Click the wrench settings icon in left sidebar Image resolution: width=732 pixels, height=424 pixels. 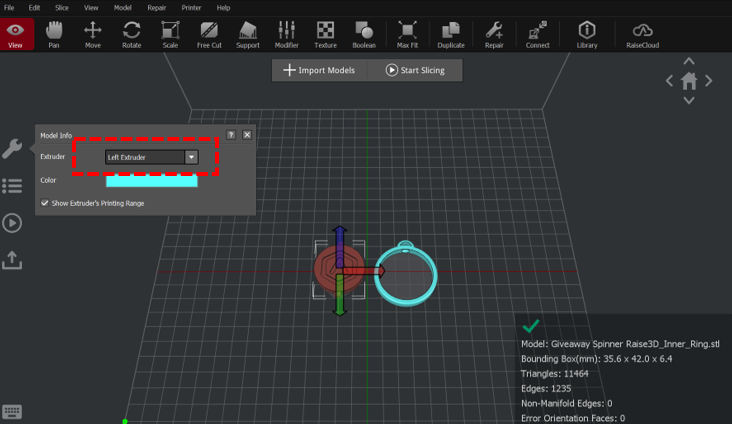pyautogui.click(x=12, y=149)
